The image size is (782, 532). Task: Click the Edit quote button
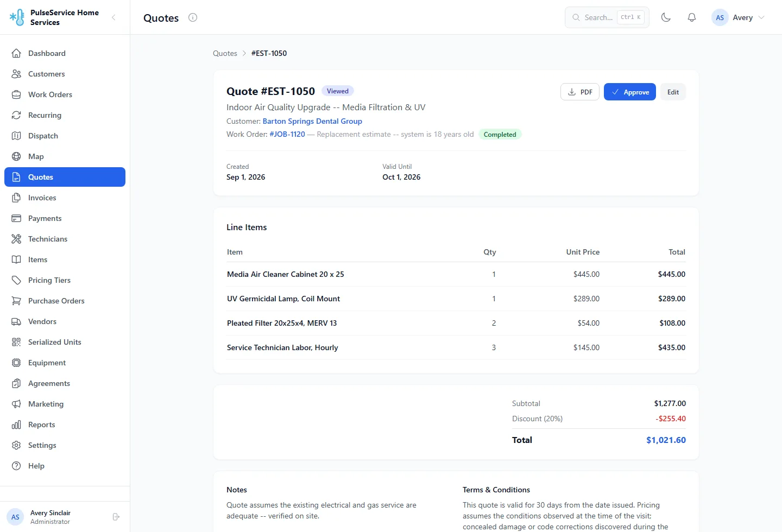point(673,92)
